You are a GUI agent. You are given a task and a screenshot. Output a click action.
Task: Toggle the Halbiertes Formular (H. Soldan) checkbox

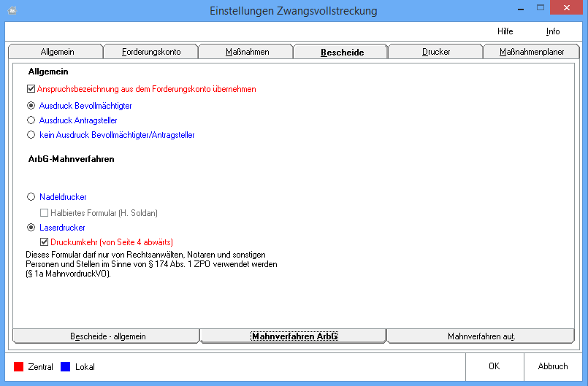point(45,212)
